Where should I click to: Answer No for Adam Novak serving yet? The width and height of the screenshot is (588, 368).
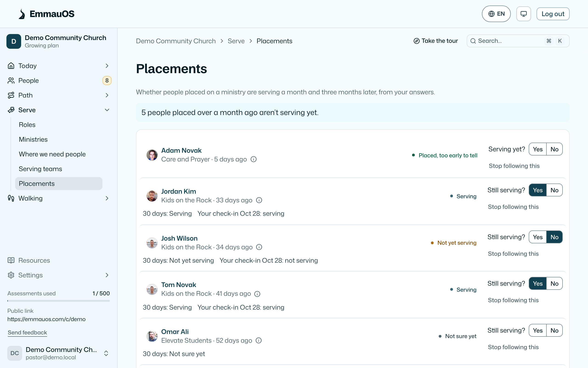click(554, 149)
